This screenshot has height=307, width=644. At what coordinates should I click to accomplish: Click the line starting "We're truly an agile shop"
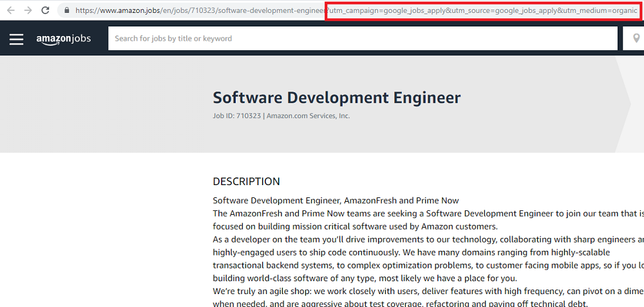pos(428,292)
